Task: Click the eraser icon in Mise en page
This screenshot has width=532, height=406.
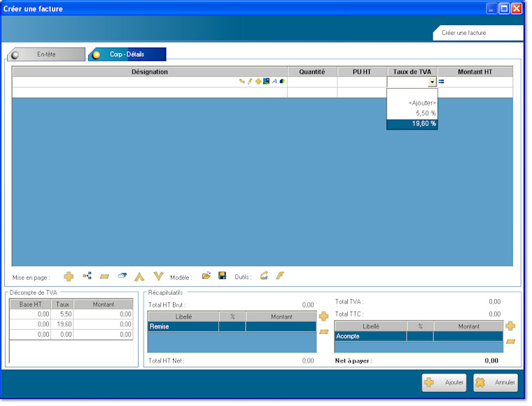Action: [x=121, y=276]
